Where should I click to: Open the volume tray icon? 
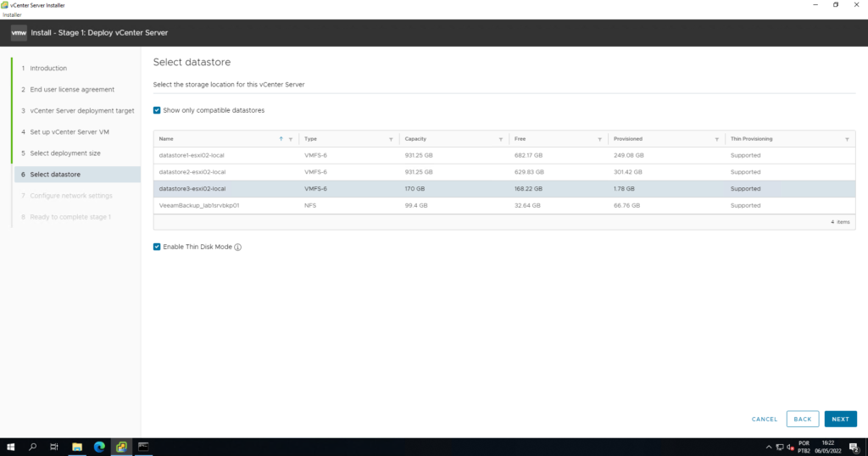[790, 448]
